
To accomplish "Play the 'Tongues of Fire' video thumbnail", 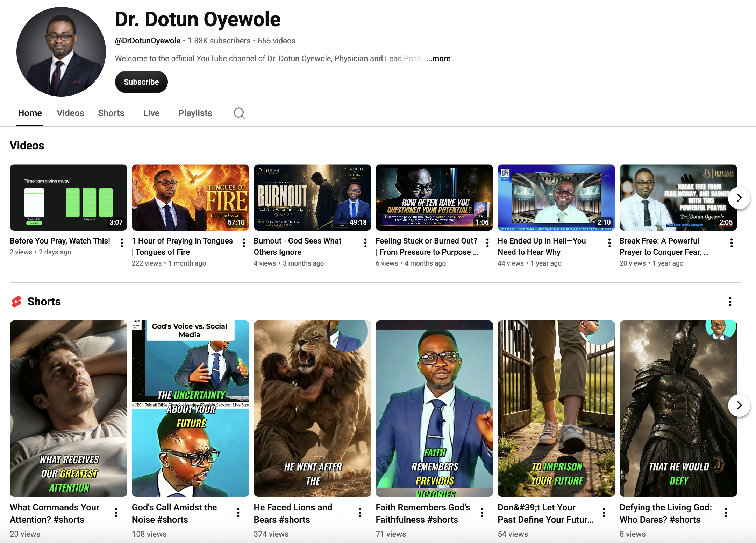I will pos(190,197).
